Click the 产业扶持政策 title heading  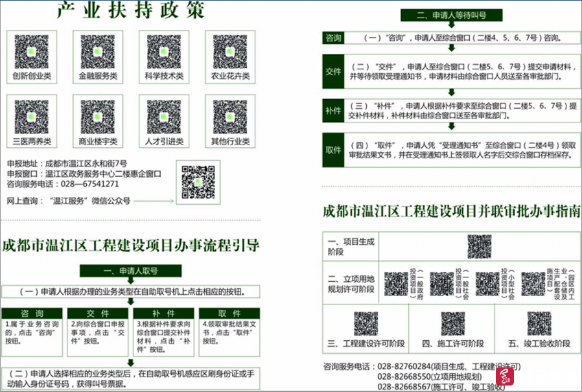(x=130, y=11)
